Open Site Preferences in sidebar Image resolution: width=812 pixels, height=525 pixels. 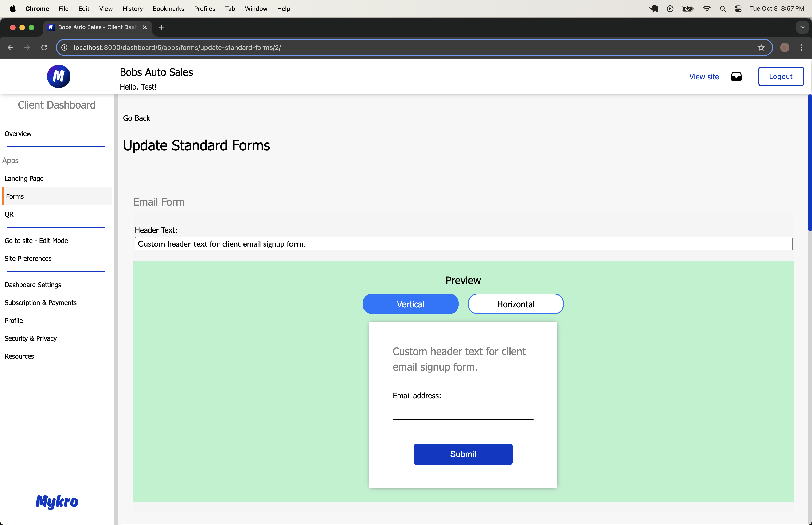point(28,259)
